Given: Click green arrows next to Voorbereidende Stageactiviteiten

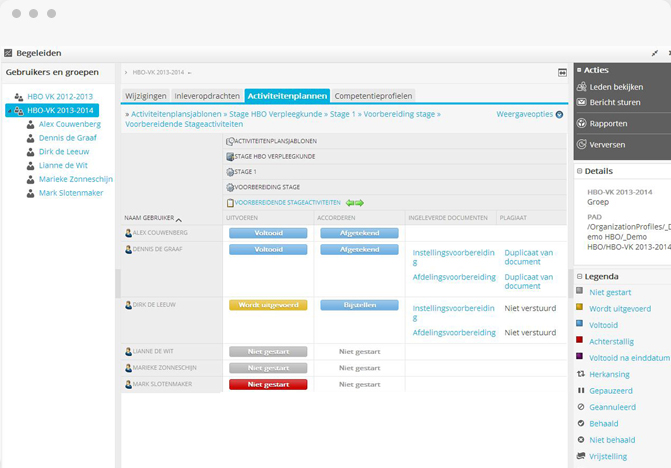Looking at the screenshot, I should click(355, 203).
